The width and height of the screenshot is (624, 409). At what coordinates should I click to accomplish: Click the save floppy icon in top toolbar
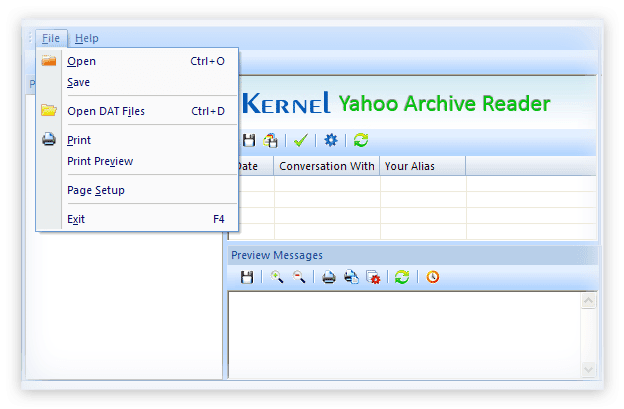249,140
